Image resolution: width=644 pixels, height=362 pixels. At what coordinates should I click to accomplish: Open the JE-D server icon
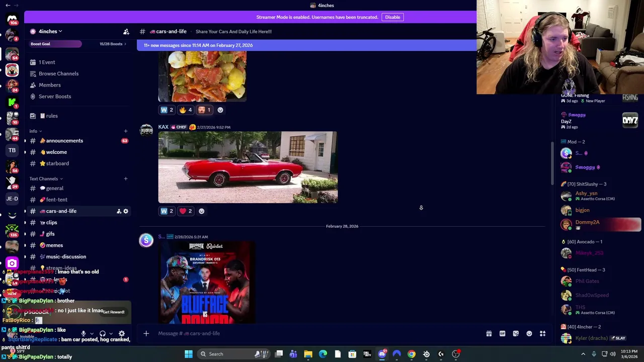coord(12,199)
